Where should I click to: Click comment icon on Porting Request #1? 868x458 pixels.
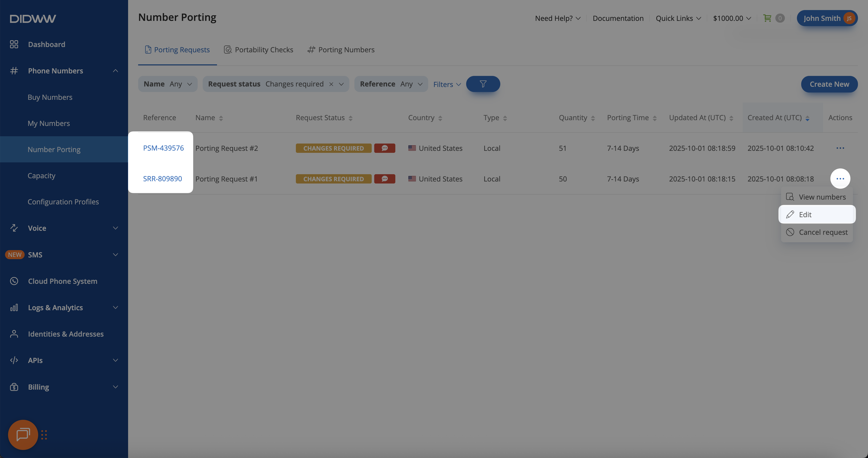pyautogui.click(x=385, y=179)
